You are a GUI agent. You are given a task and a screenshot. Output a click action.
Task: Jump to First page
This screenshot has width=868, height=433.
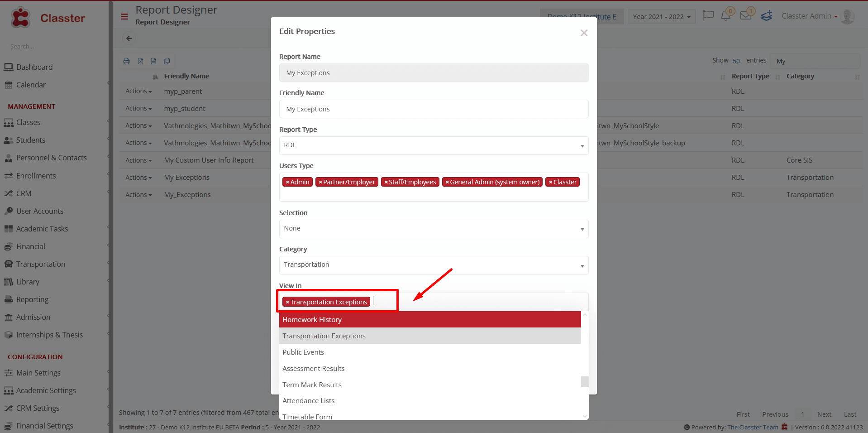[x=743, y=414]
